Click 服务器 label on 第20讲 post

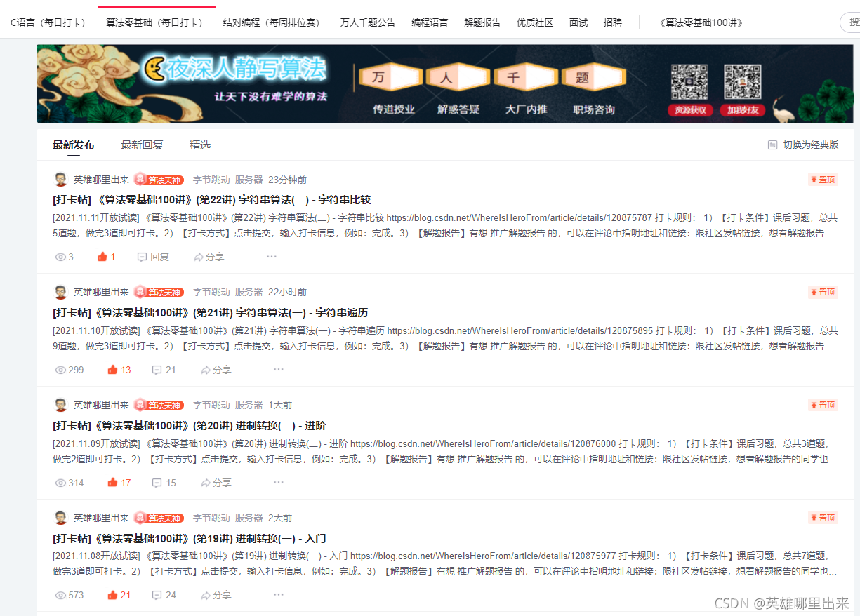[x=249, y=405]
